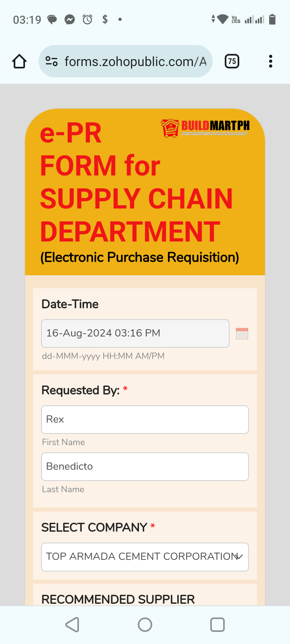
Task: Open the tab switcher showing 75 tabs
Action: 232,62
